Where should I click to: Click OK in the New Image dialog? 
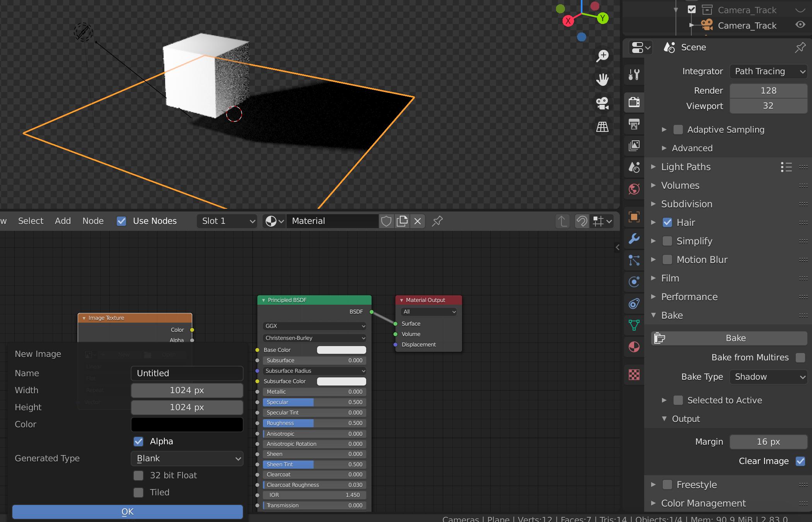pos(127,512)
